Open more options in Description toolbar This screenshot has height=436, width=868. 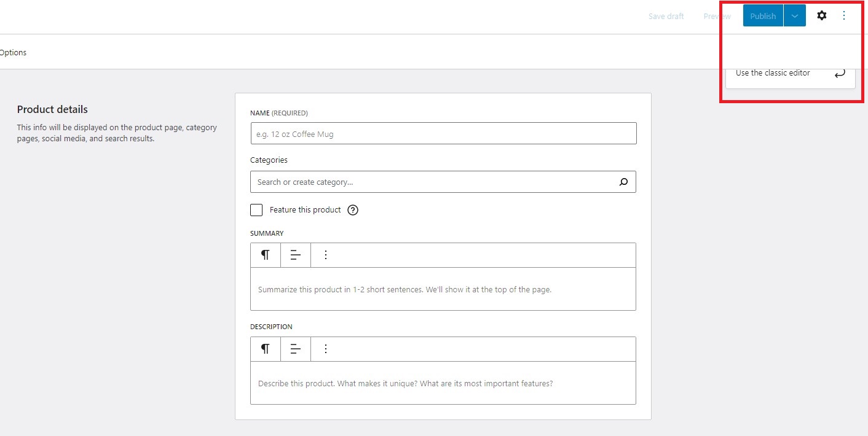pos(325,348)
